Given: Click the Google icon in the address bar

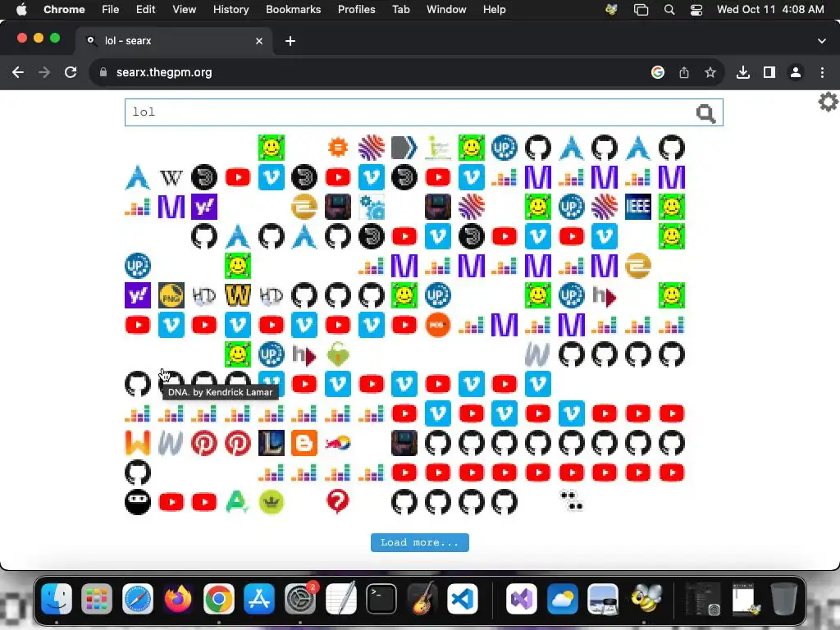Looking at the screenshot, I should (658, 72).
